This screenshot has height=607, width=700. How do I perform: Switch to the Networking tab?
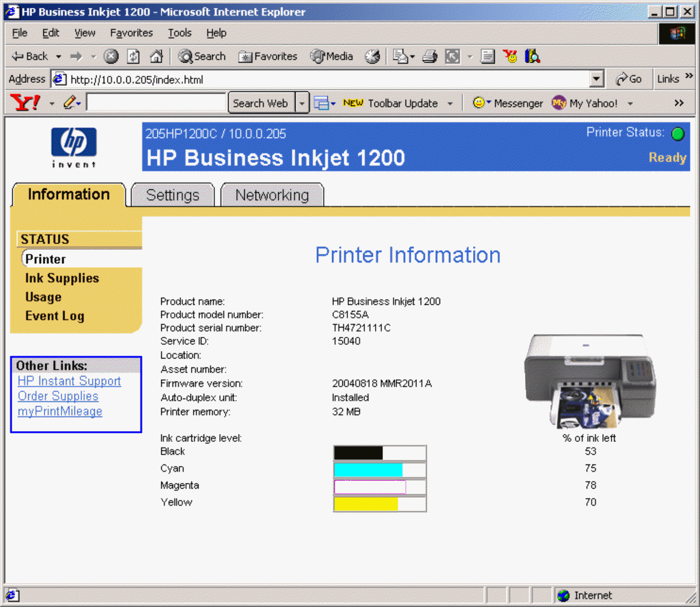272,195
